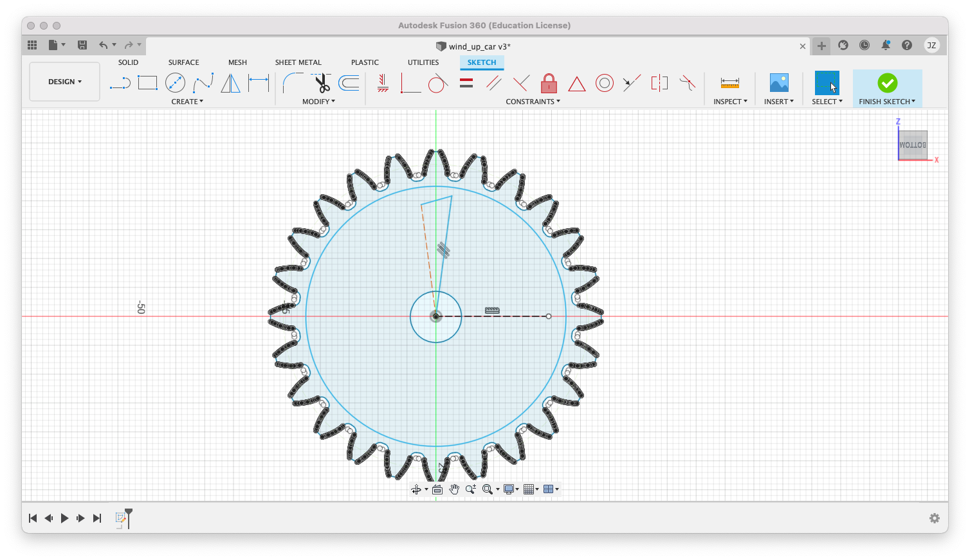Open the Job Status clock icon
970x560 pixels.
pyautogui.click(x=865, y=45)
